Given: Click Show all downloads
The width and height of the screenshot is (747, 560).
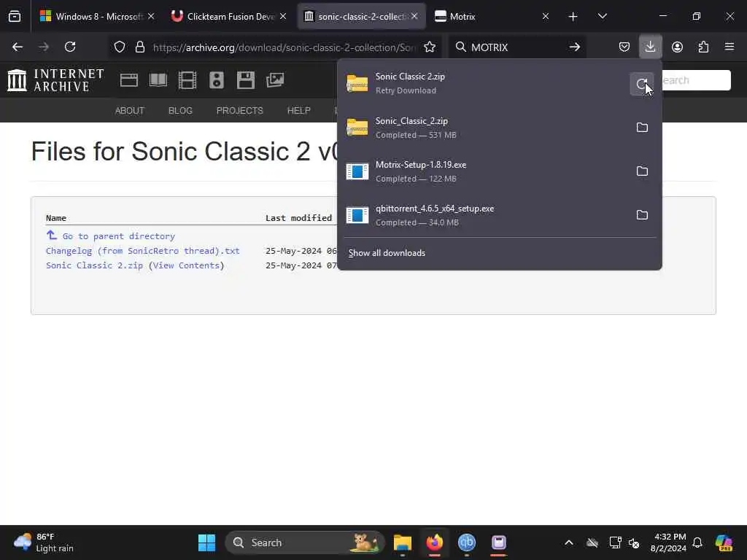Looking at the screenshot, I should point(387,253).
